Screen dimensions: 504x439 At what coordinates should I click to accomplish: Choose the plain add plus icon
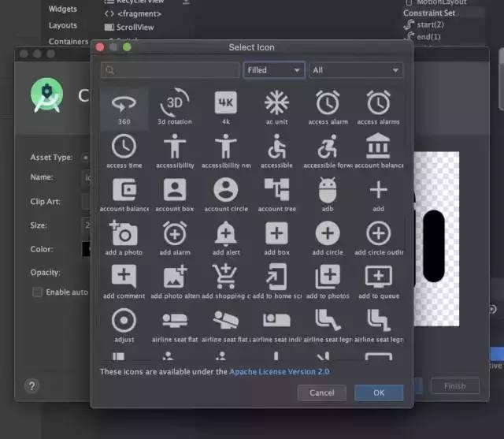tap(378, 195)
